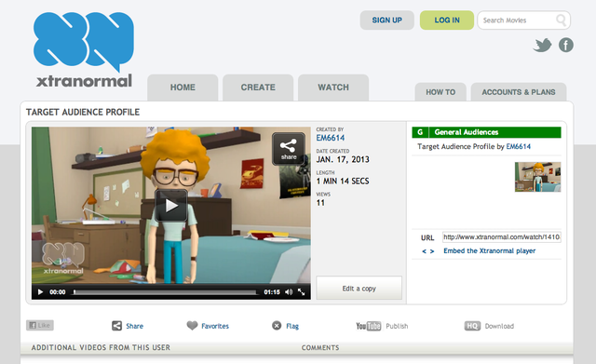
Task: Click the '1 MIN 14 SECS' length text
Action: [x=343, y=182]
